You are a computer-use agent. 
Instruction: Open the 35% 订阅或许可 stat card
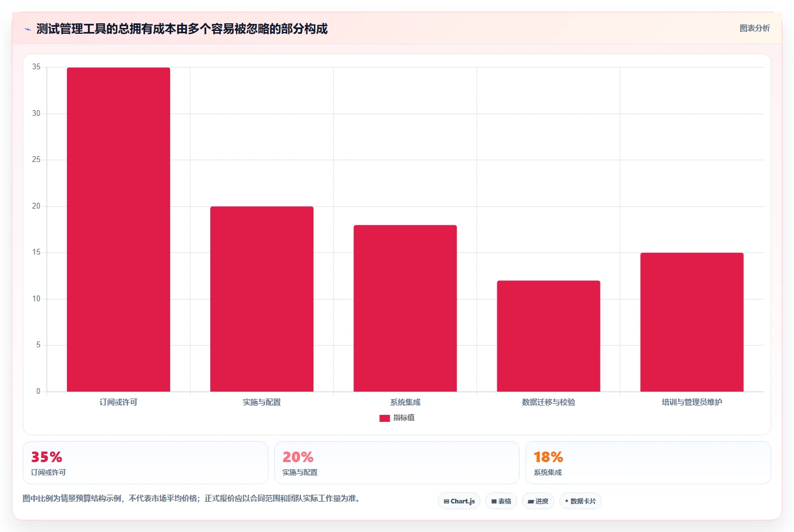[145, 463]
